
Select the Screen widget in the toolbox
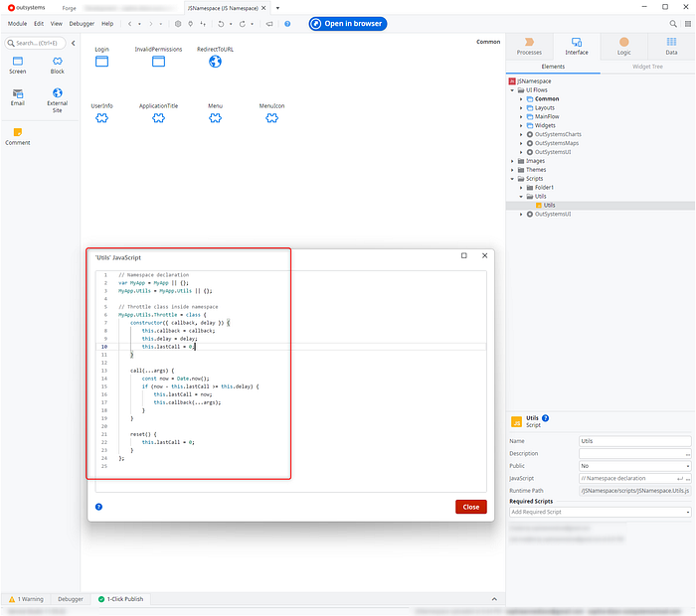(x=18, y=65)
